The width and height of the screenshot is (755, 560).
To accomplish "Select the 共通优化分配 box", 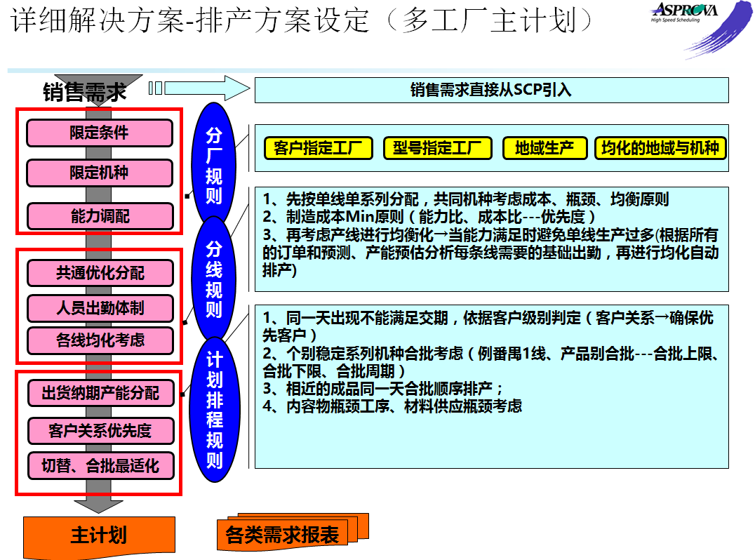I will (x=100, y=273).
